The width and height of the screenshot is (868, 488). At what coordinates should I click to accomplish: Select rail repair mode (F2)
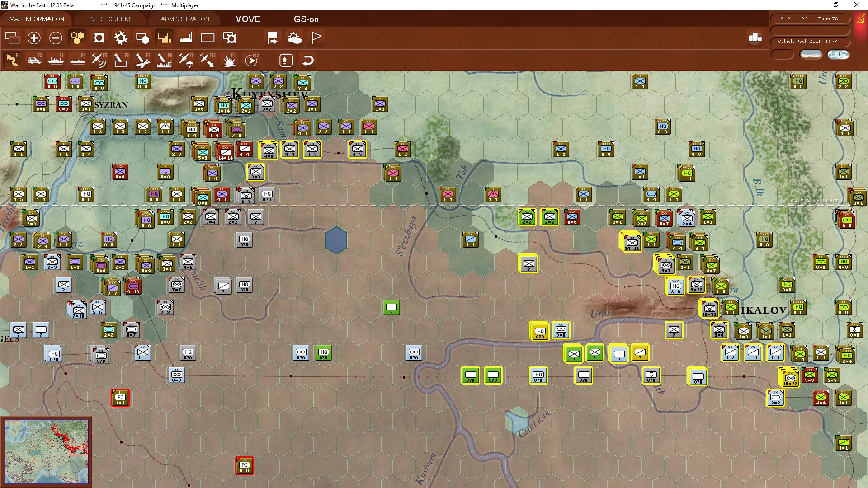[x=34, y=60]
